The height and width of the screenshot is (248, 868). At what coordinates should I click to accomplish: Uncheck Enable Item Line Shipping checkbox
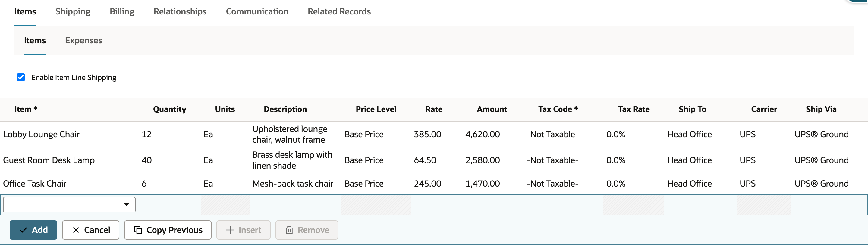(21, 77)
